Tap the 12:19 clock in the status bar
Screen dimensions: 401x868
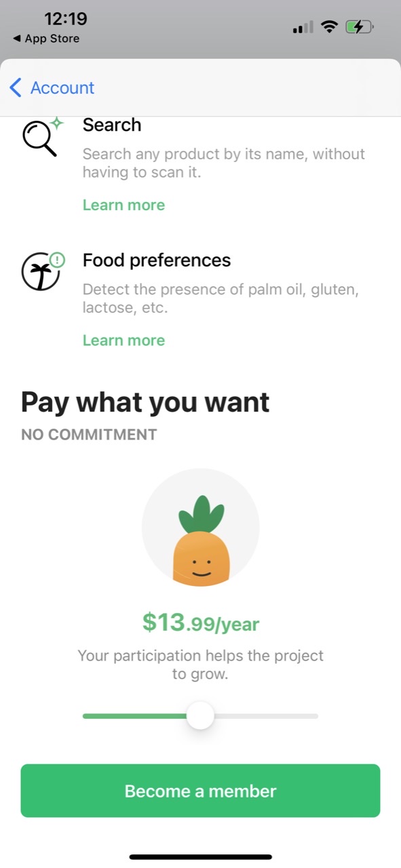coord(65,19)
